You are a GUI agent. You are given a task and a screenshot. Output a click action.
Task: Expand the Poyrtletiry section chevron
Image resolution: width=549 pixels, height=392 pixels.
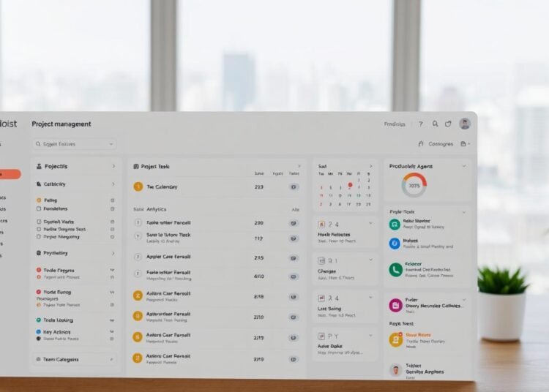[x=113, y=253]
